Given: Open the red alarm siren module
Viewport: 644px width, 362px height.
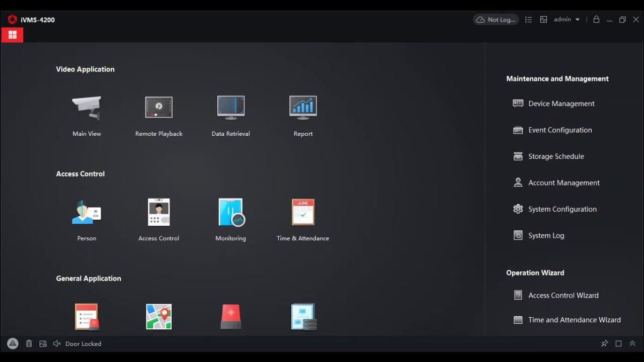Looking at the screenshot, I should [x=231, y=317].
